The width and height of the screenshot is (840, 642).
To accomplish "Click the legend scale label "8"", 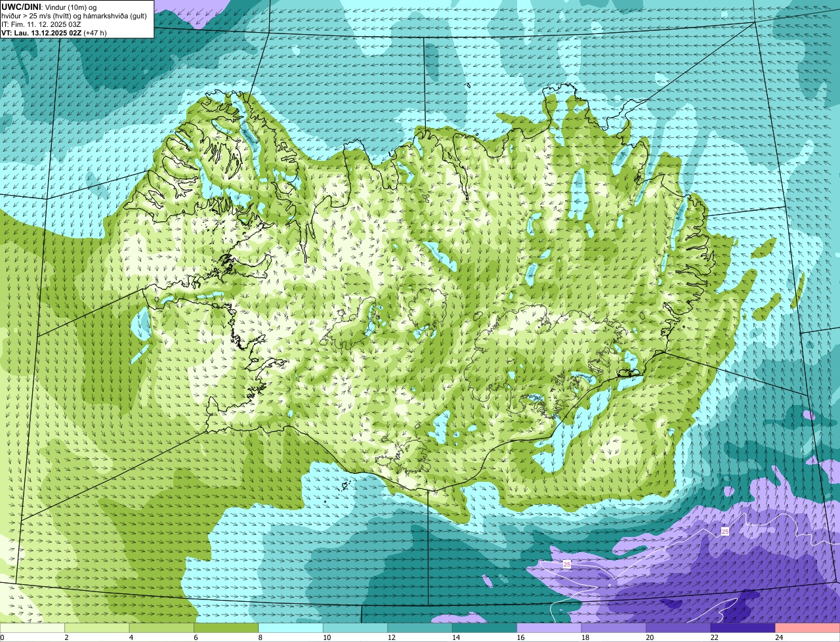I will (x=260, y=637).
